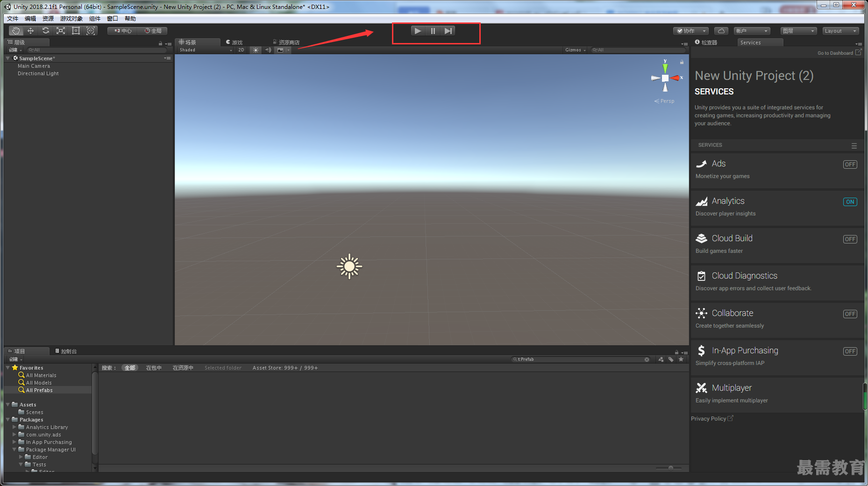This screenshot has height=486, width=868.
Task: Collapse Package Manager UI folder
Action: (14, 450)
